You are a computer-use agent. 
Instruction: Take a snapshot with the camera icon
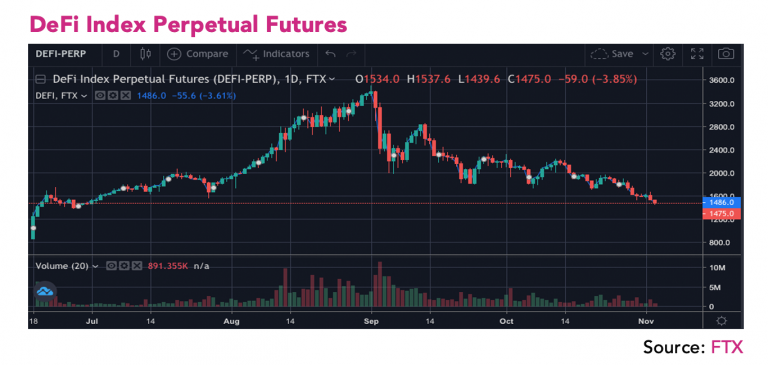tap(726, 54)
